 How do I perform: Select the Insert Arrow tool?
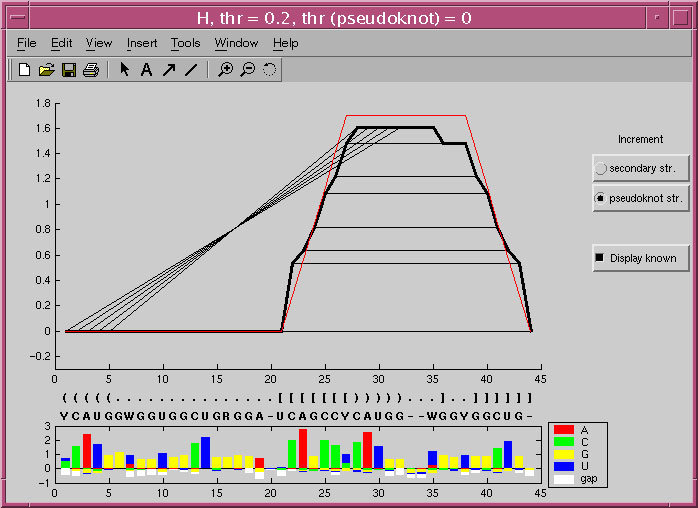click(169, 70)
